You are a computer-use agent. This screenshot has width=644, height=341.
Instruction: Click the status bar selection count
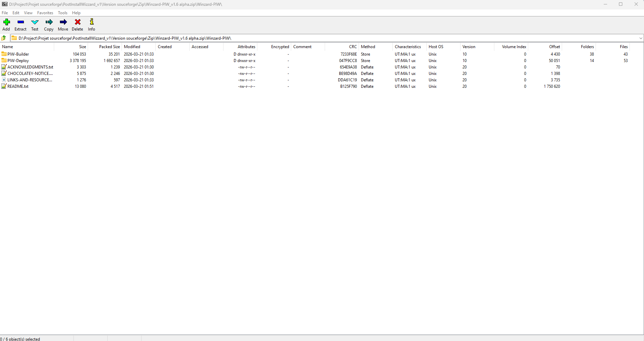(x=20, y=339)
